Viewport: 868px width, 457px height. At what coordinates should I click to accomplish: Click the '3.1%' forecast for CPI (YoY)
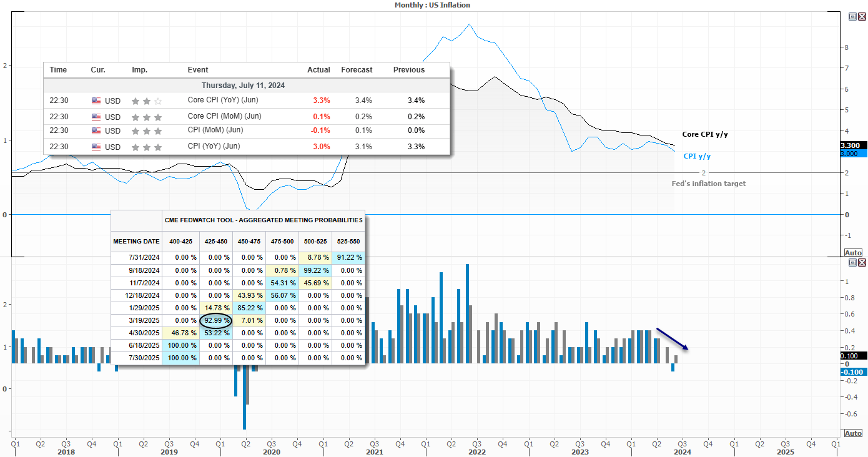[x=363, y=147]
